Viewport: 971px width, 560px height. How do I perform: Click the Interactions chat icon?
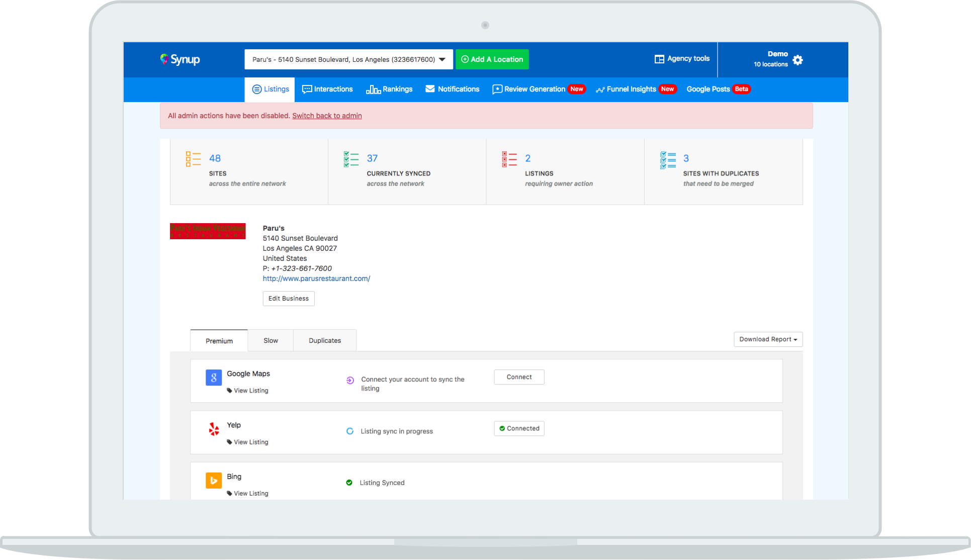307,89
